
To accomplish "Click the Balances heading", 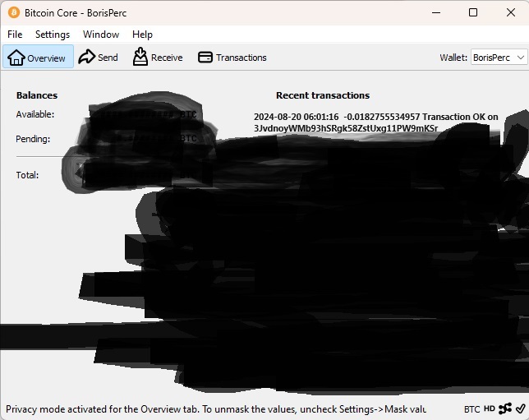I will click(x=37, y=95).
